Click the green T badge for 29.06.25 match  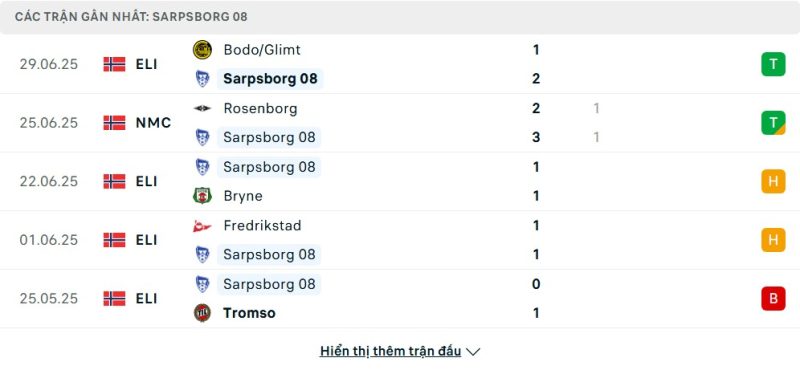[x=773, y=64]
